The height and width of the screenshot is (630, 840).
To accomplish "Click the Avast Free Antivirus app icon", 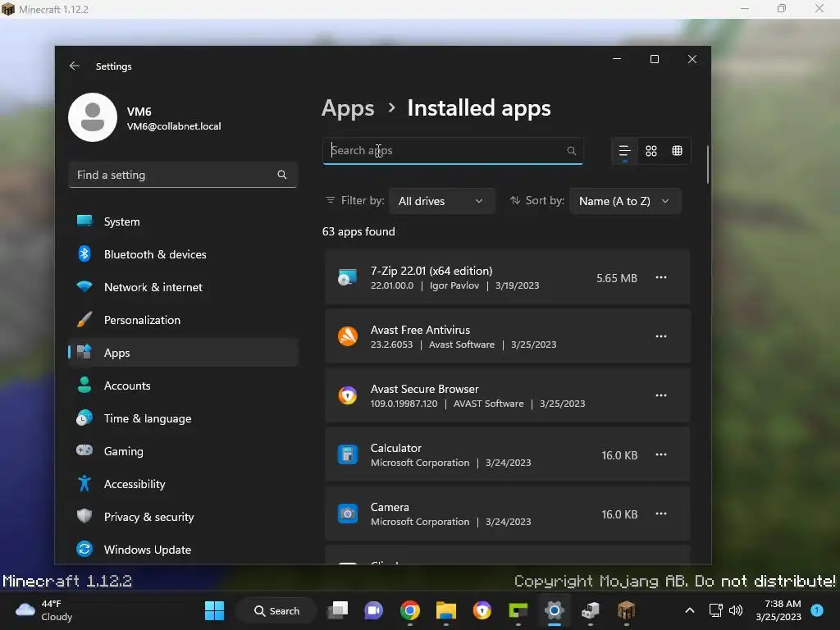I will coord(347,336).
